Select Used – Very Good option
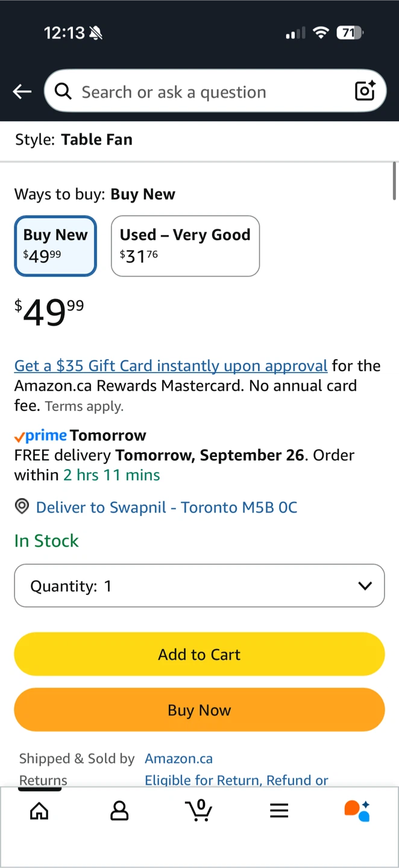 coord(185,246)
